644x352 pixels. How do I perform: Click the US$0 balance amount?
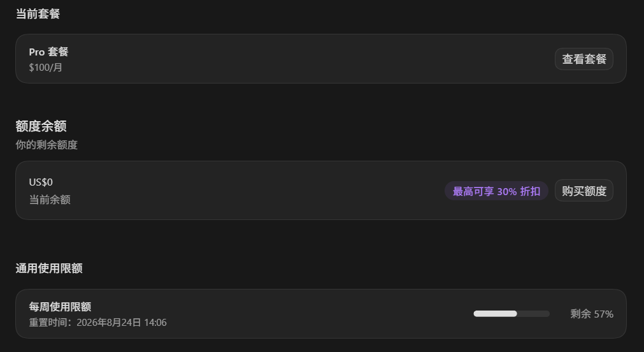(41, 182)
